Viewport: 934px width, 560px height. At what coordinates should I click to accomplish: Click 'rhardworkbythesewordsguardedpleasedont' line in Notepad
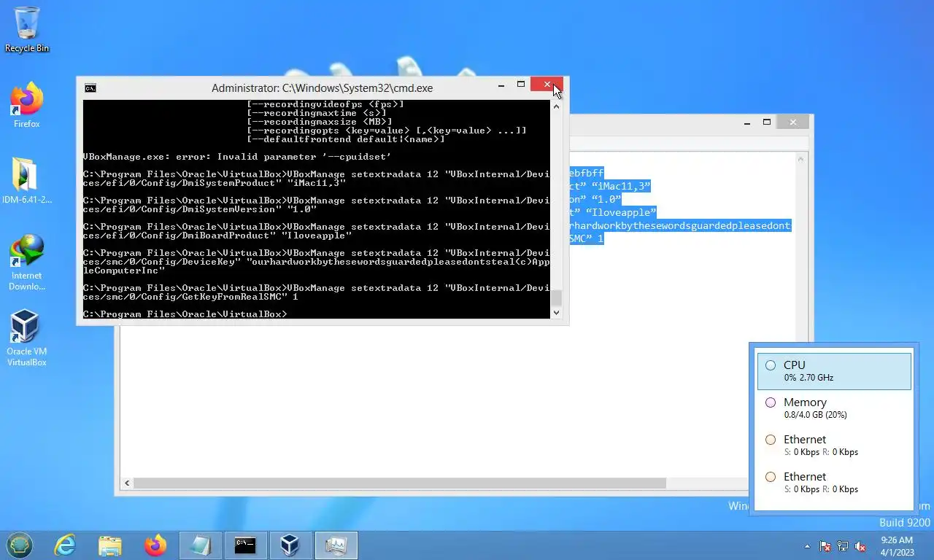(680, 225)
